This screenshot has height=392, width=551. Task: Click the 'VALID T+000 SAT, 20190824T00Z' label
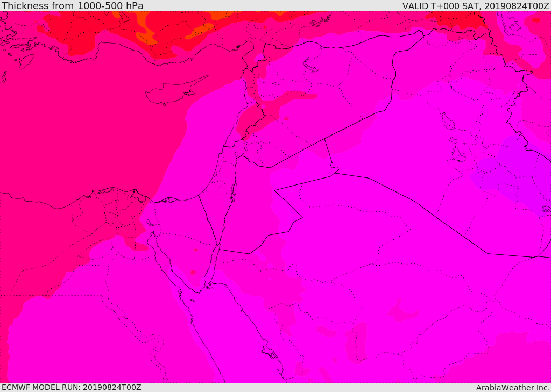pos(476,5)
